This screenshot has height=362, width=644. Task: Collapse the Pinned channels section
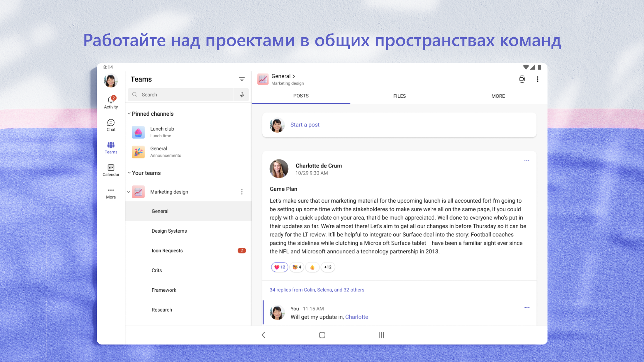129,114
